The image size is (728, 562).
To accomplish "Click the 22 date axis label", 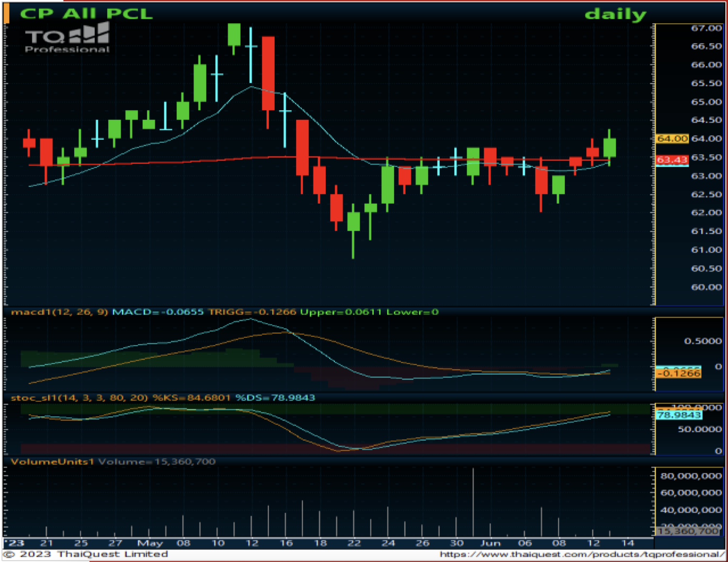I will pyautogui.click(x=354, y=543).
